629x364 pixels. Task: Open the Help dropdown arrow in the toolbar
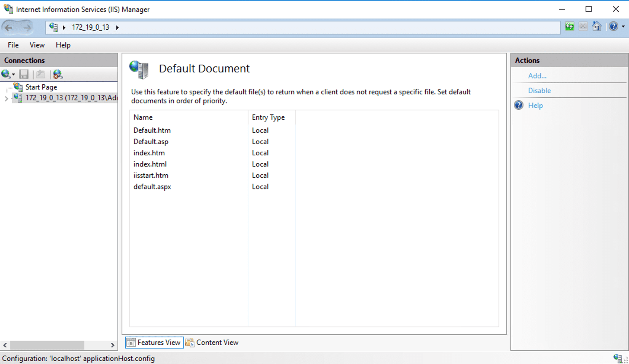(623, 27)
